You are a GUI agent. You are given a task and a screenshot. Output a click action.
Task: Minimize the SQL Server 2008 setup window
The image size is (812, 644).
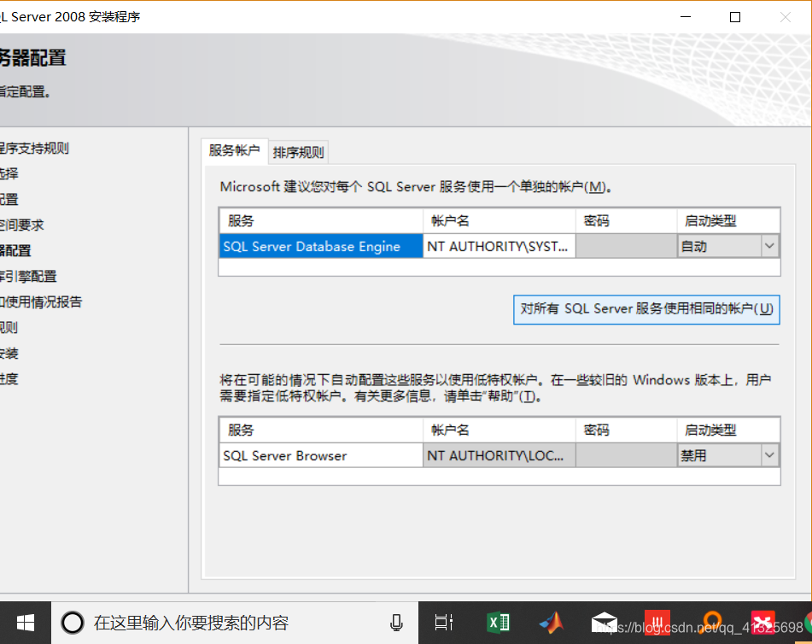685,17
